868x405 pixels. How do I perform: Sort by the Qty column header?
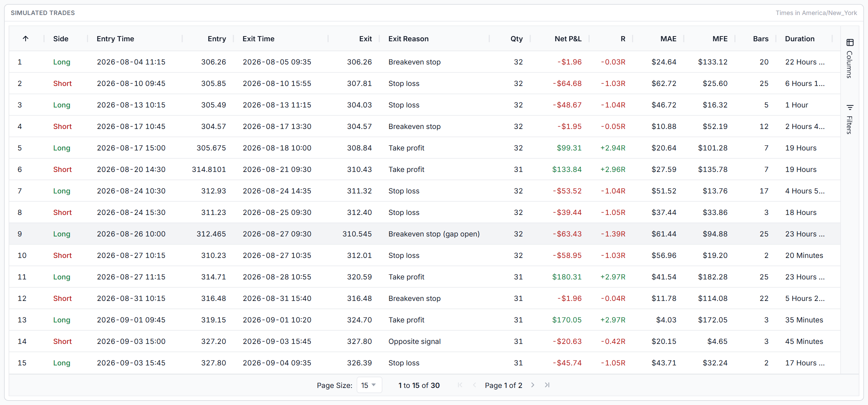tap(517, 39)
